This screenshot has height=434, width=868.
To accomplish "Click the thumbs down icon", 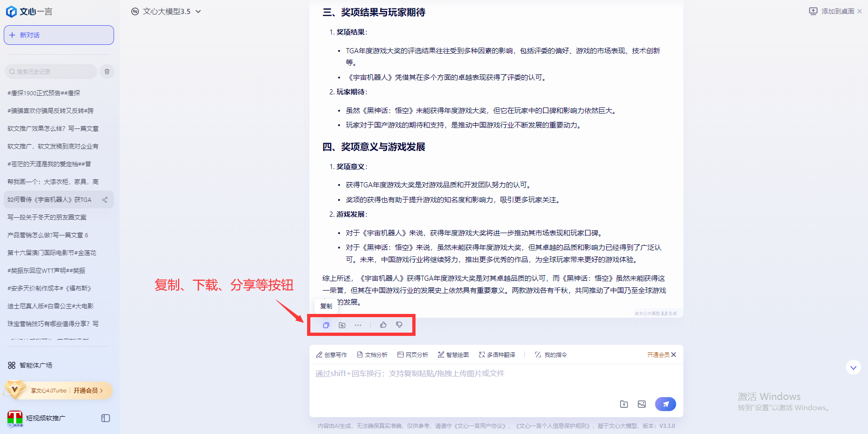I will tap(399, 325).
